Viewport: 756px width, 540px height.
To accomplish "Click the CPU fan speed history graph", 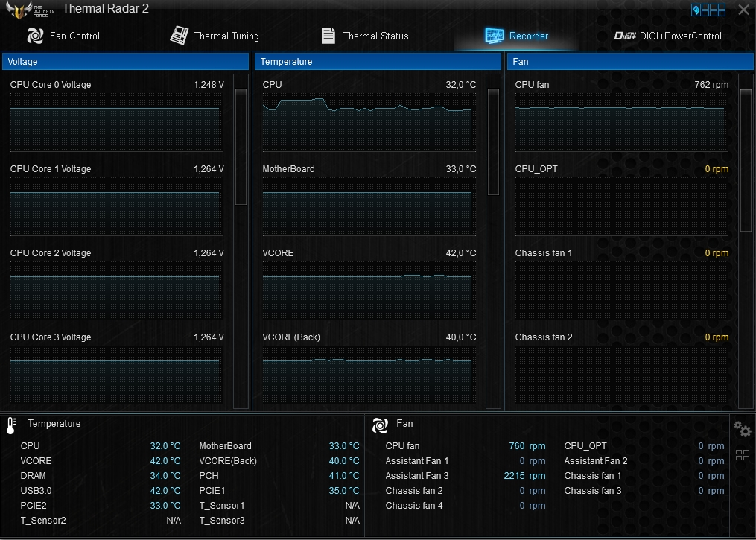I will coord(622,122).
